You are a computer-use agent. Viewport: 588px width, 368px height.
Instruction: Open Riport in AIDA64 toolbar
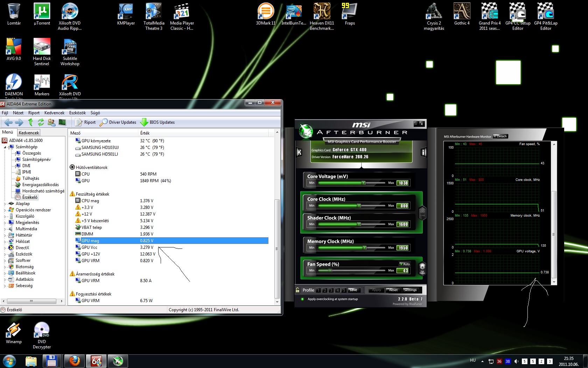(85, 122)
